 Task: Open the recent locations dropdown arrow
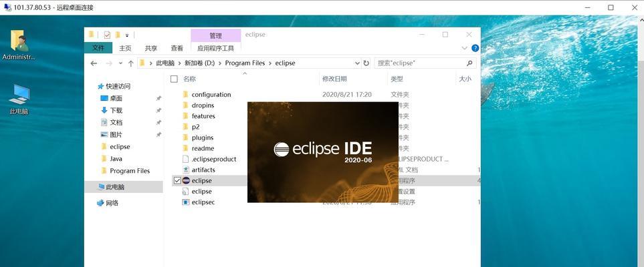click(120, 63)
